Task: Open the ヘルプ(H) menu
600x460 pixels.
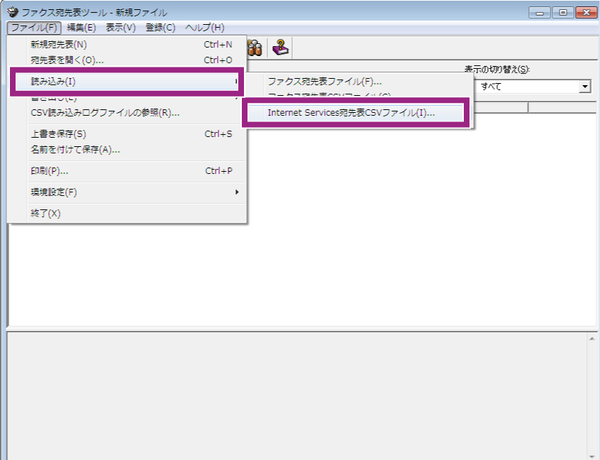Action: point(205,27)
